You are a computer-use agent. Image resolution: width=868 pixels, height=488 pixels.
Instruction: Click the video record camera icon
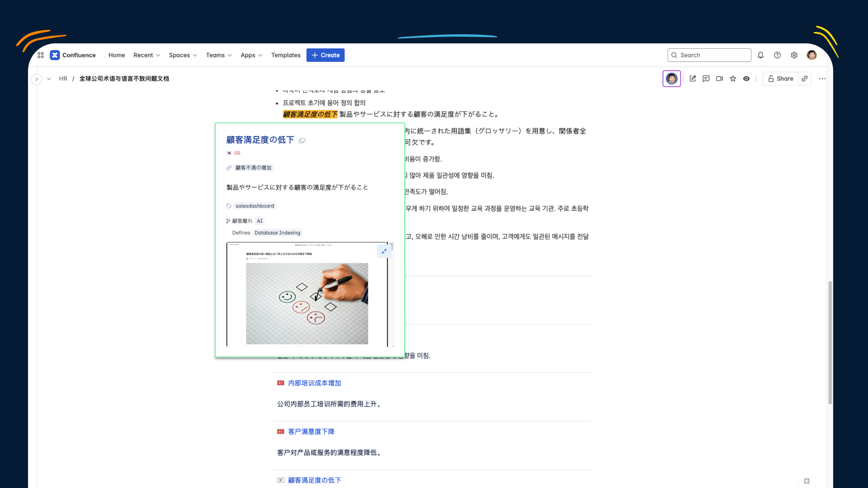(719, 79)
